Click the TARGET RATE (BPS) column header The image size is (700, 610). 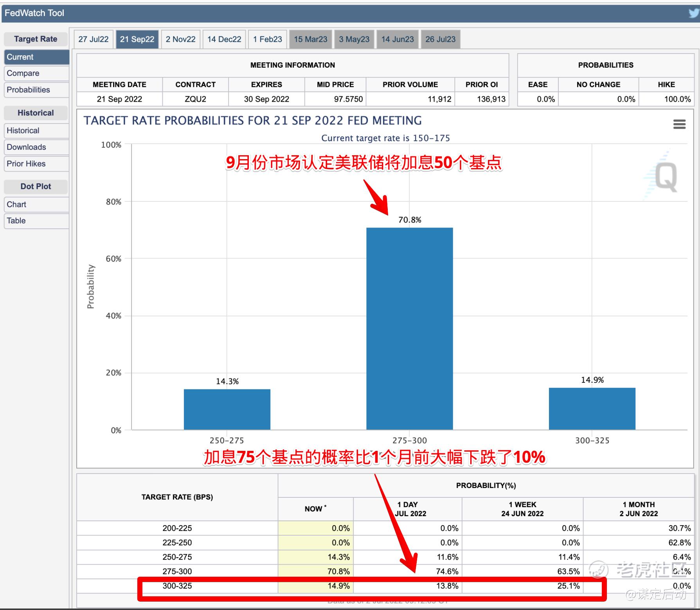click(x=177, y=497)
